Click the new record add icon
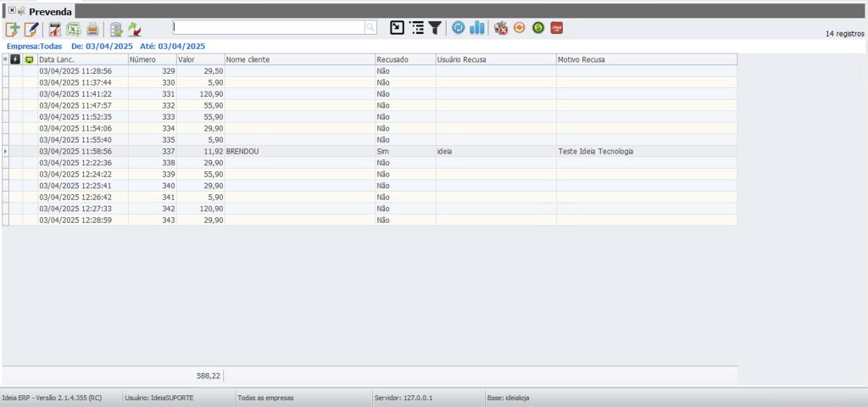The width and height of the screenshot is (868, 407). [13, 28]
